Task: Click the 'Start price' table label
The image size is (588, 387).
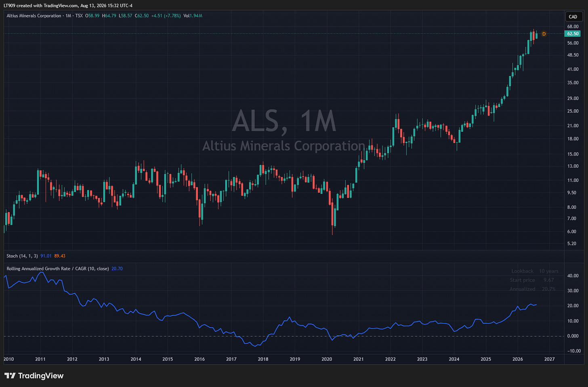Action: (522, 280)
